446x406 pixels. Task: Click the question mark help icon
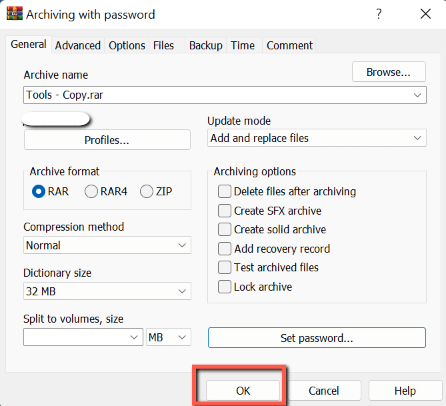coord(379,14)
